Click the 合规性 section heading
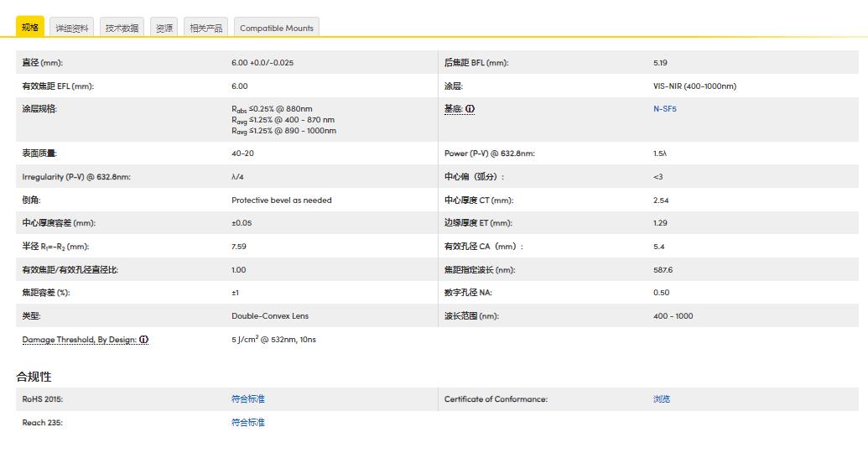Screen dimensions: 868x458 [34, 377]
